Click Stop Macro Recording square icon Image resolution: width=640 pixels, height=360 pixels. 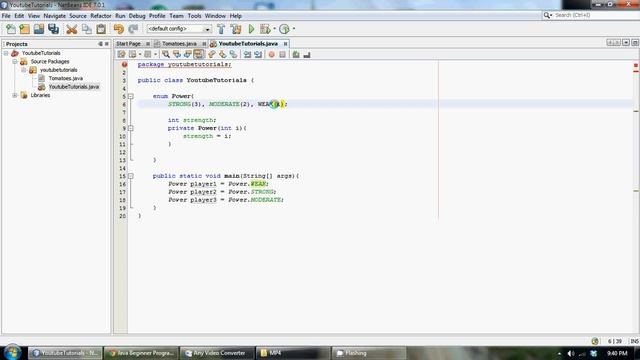[282, 54]
